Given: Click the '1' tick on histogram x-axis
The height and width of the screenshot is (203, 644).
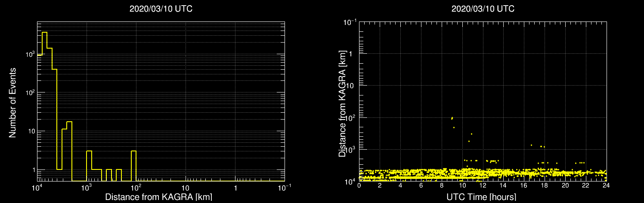Looking at the screenshot, I should (235, 188).
